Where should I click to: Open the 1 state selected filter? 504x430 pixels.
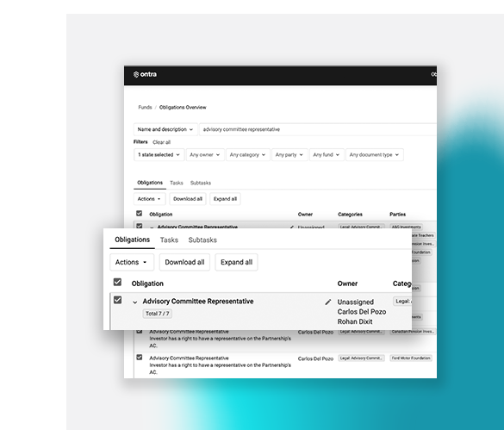159,155
